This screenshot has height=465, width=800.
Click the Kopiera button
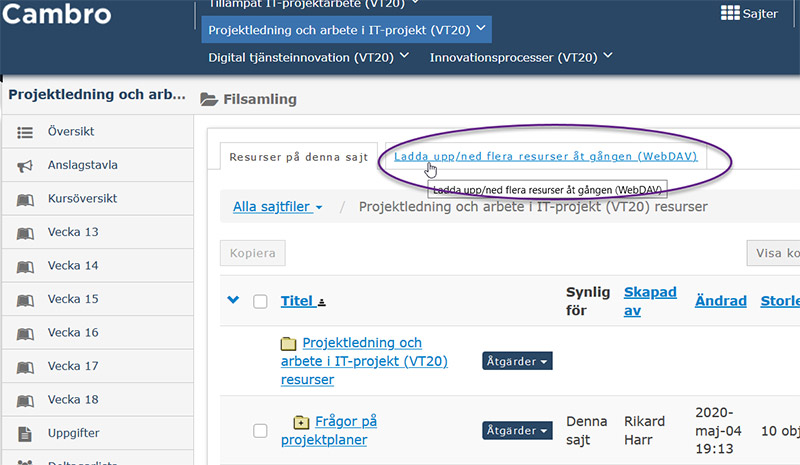pos(253,253)
